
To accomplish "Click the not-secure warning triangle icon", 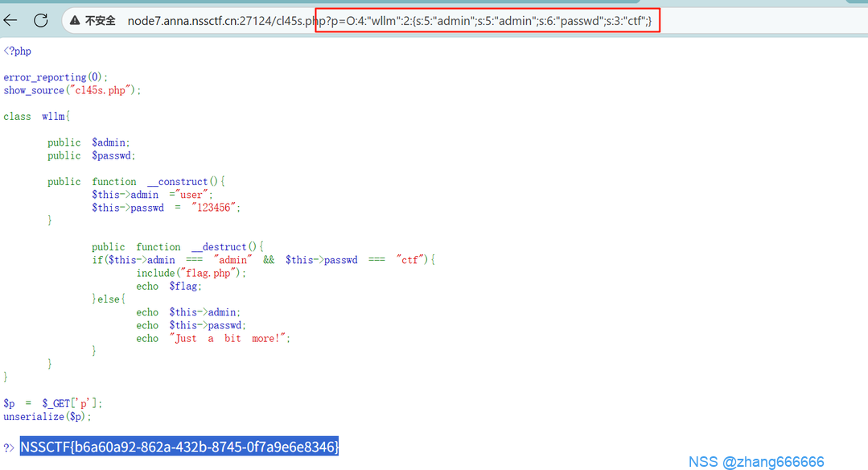I will tap(75, 21).
